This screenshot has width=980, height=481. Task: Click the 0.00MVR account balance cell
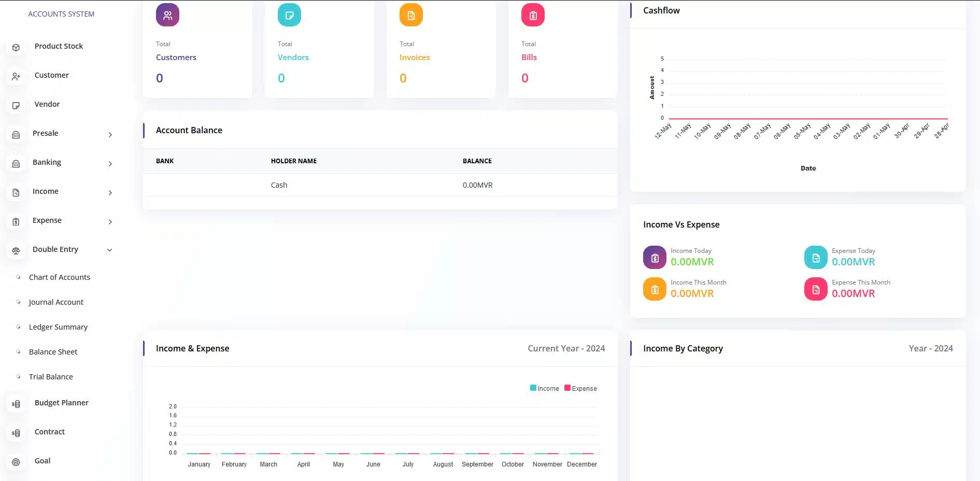click(x=477, y=185)
